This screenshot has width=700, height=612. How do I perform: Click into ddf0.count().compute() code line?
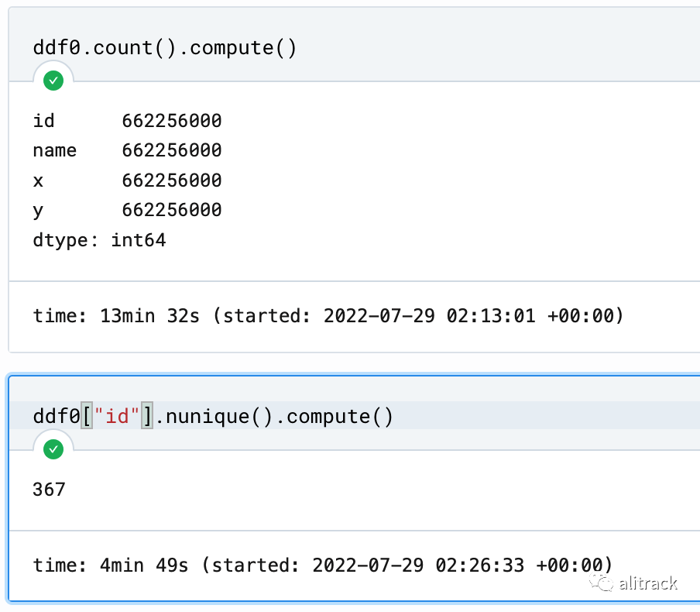(x=165, y=48)
